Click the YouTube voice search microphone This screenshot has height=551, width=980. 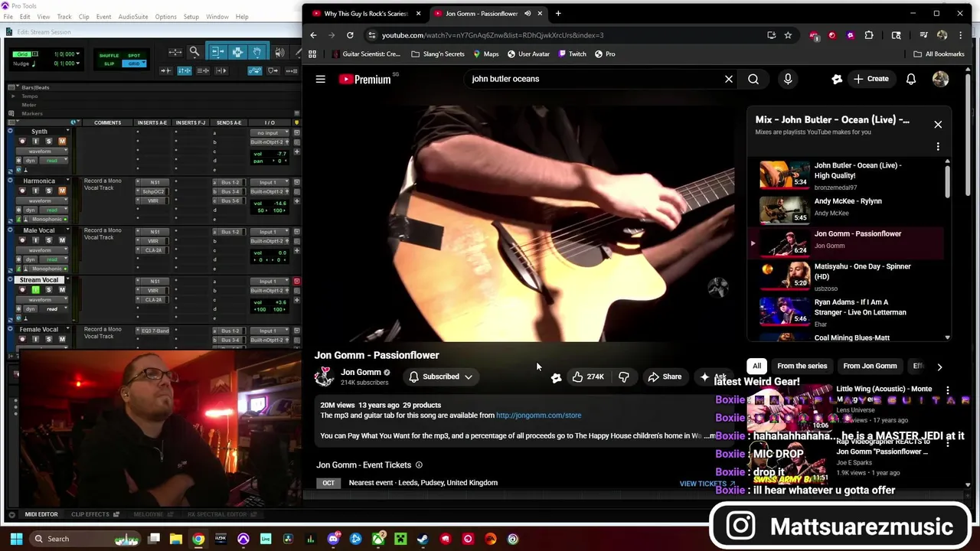[x=788, y=79]
